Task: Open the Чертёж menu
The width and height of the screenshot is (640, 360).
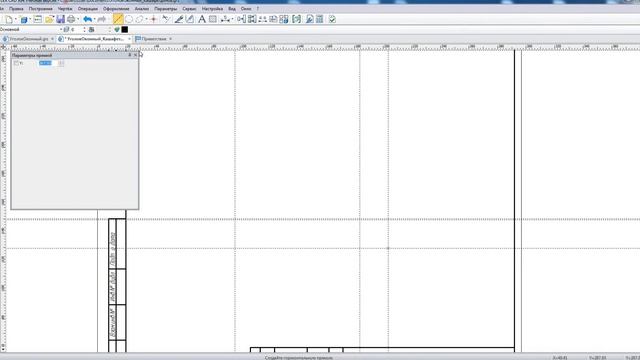Action: [x=65, y=9]
